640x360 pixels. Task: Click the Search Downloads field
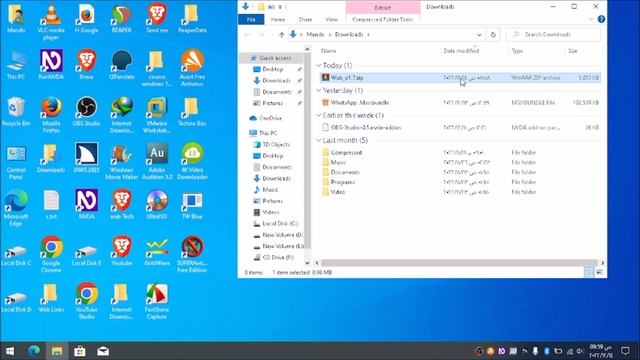[553, 35]
